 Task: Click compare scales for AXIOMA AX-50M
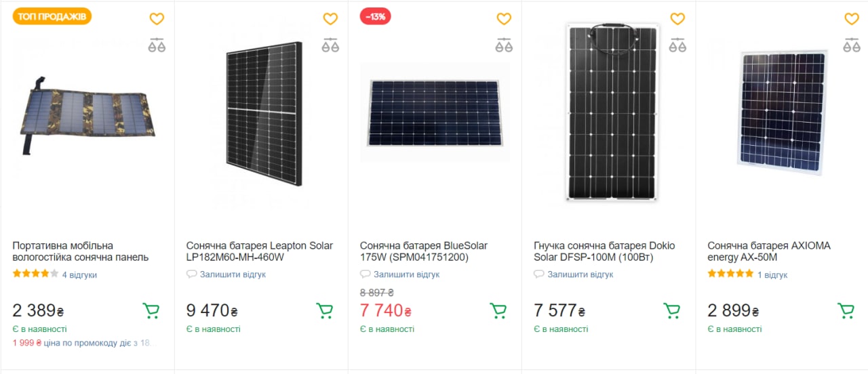click(x=851, y=45)
